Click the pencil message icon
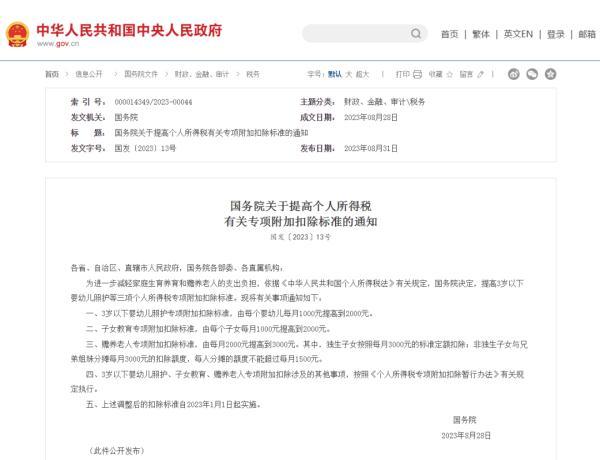This screenshot has height=460, width=600. pyautogui.click(x=481, y=74)
